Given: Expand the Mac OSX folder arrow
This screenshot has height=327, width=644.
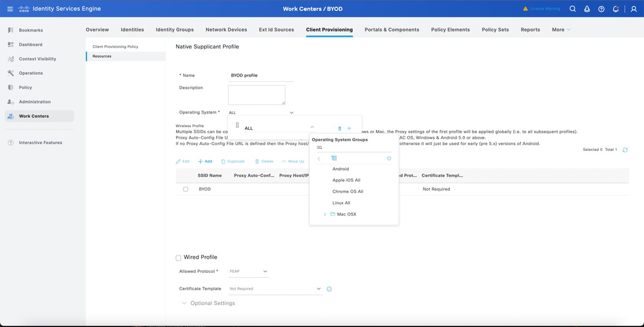Looking at the screenshot, I should (x=325, y=214).
